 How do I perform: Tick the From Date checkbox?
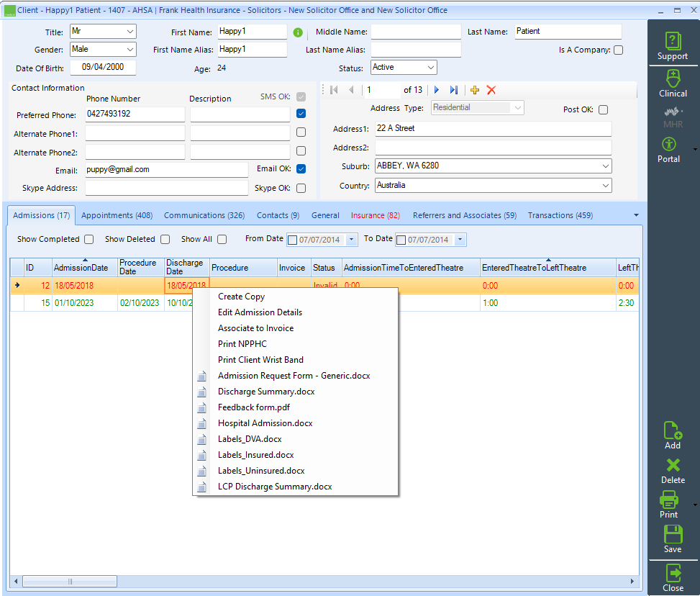pyautogui.click(x=292, y=240)
